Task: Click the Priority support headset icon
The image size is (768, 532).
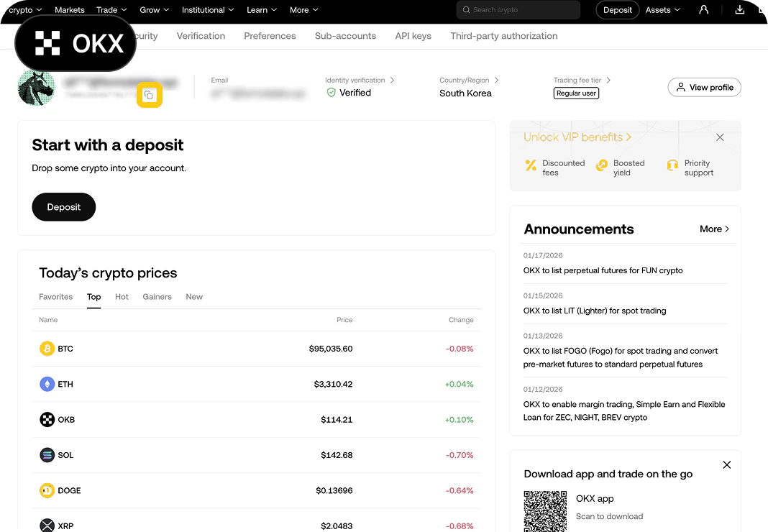Action: [672, 165]
